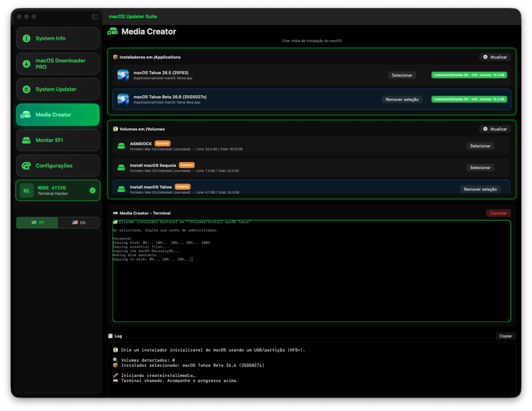The image size is (532, 411).
Task: Click the Configurações palette icon
Action: [27, 165]
